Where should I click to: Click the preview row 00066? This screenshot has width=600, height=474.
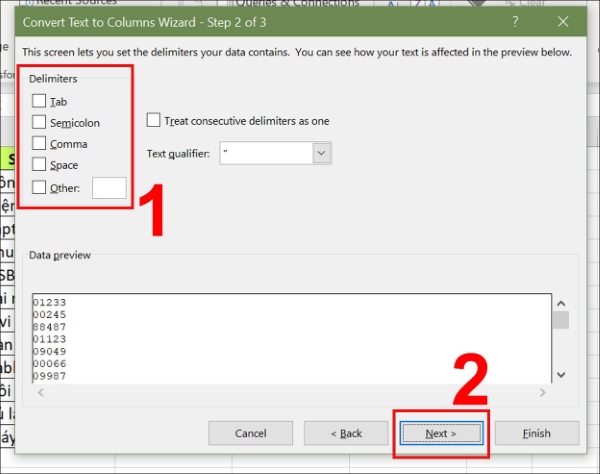pyautogui.click(x=49, y=363)
